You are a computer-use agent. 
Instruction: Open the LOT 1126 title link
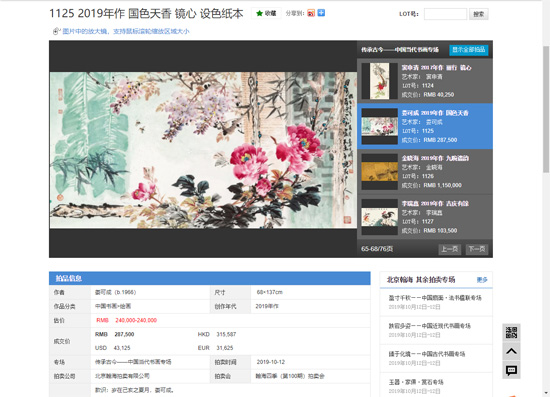(x=435, y=158)
